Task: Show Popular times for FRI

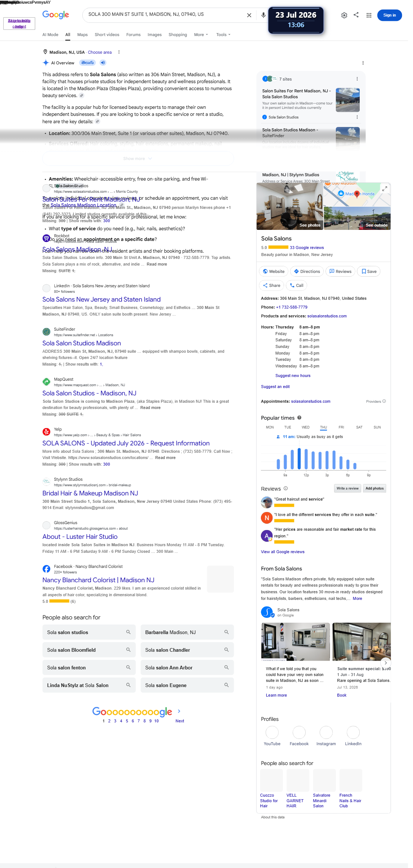Action: click(341, 427)
